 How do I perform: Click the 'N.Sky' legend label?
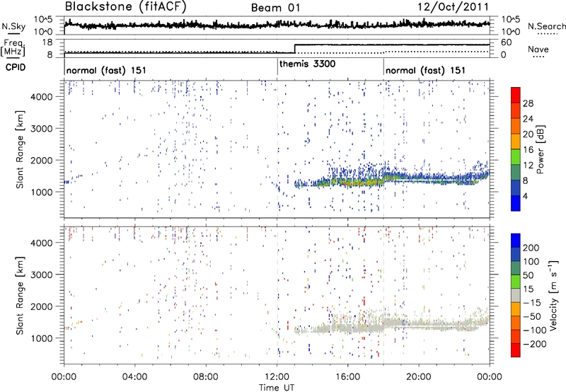click(13, 26)
